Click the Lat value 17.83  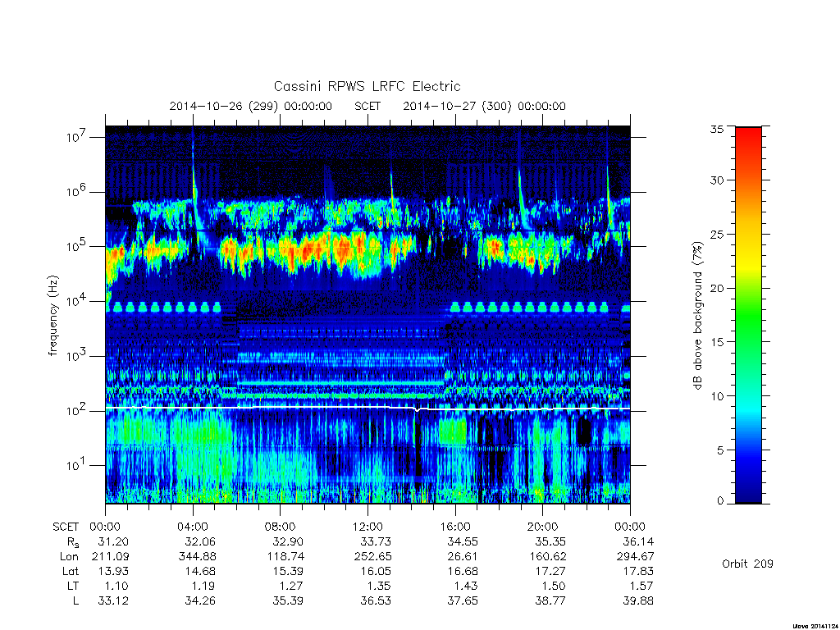click(x=638, y=572)
